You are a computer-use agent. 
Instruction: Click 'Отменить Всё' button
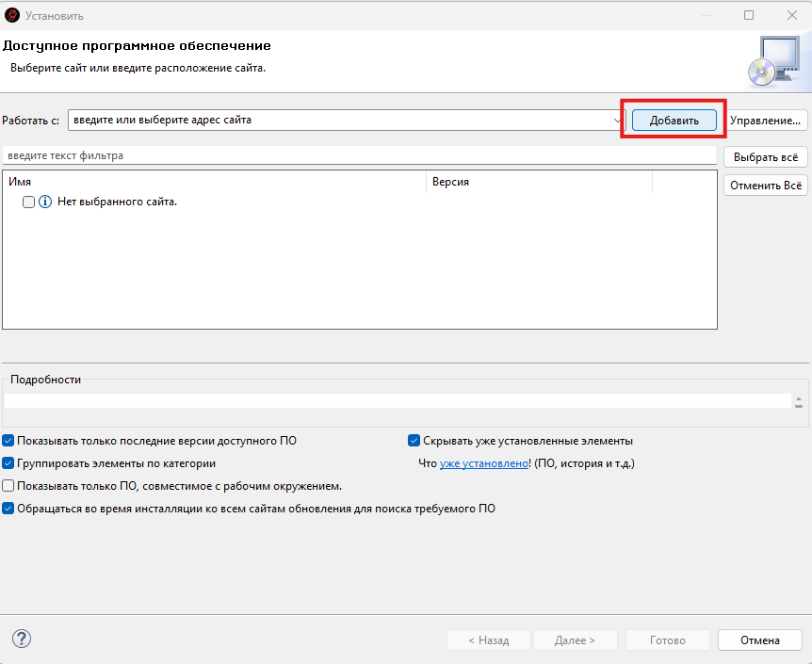pos(766,186)
